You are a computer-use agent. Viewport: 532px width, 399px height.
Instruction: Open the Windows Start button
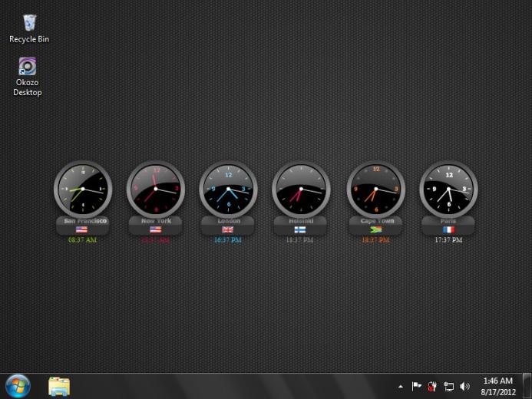pyautogui.click(x=18, y=386)
